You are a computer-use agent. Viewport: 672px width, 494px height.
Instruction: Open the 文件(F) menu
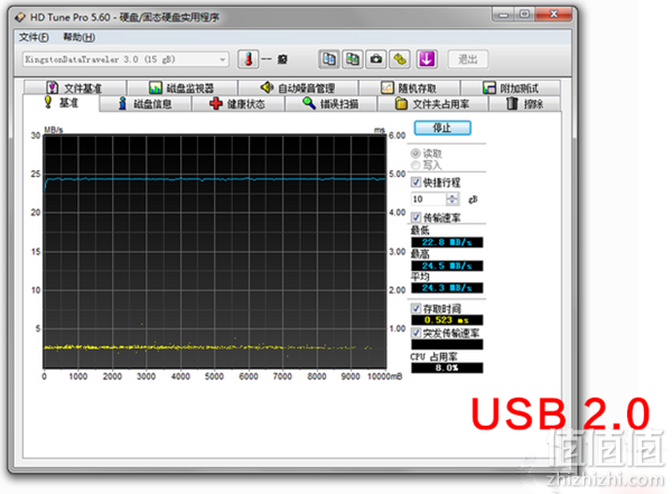[x=33, y=37]
